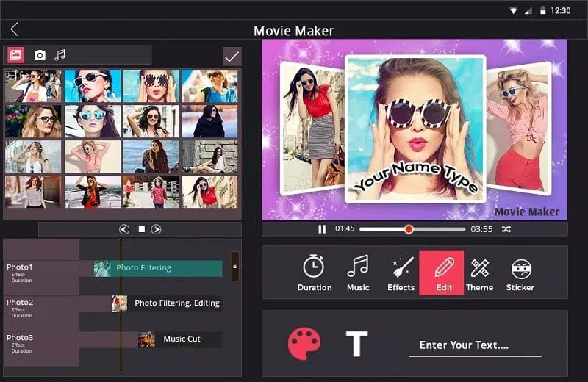Select the large T text tool

[356, 343]
